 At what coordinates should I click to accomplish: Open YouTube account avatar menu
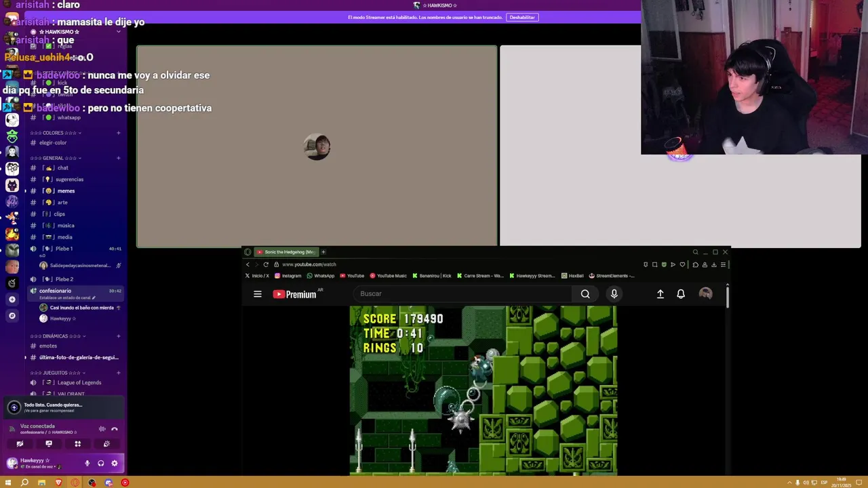tap(706, 293)
